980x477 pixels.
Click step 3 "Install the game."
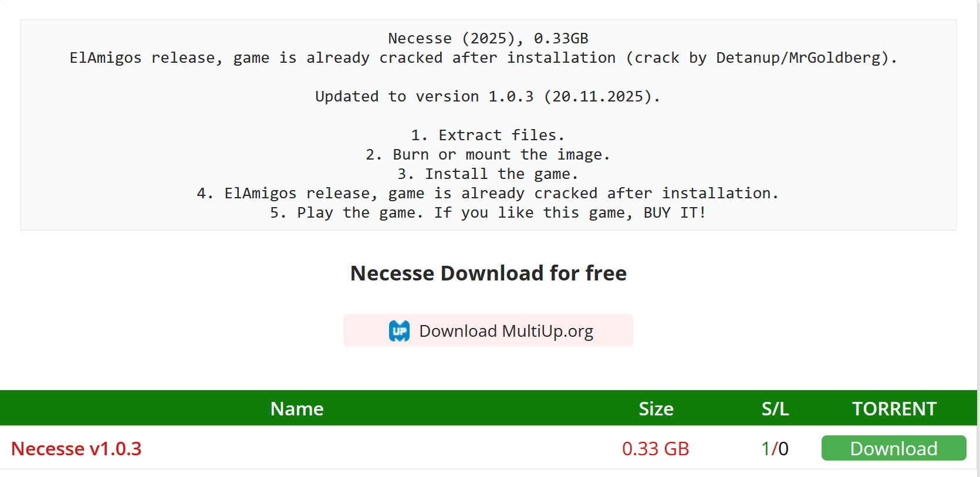point(488,174)
